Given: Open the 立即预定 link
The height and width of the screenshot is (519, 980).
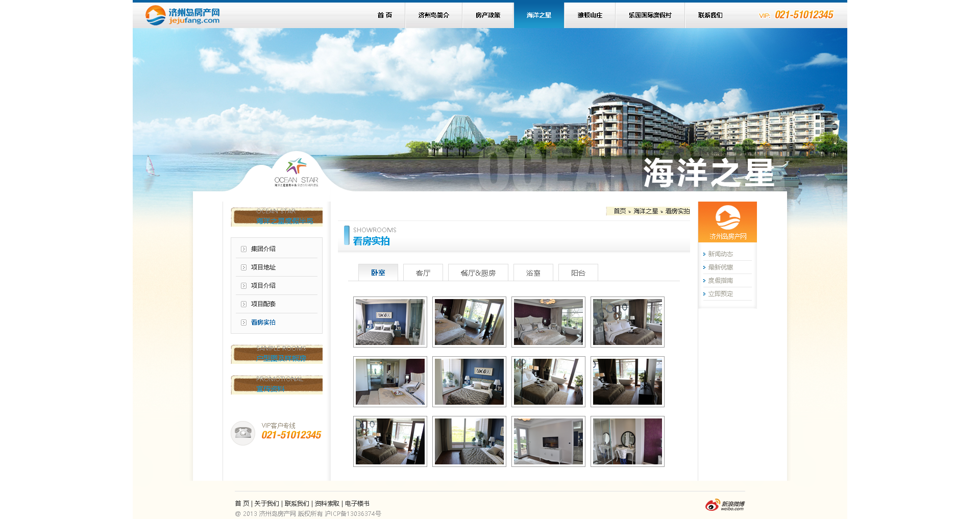Looking at the screenshot, I should click(720, 294).
